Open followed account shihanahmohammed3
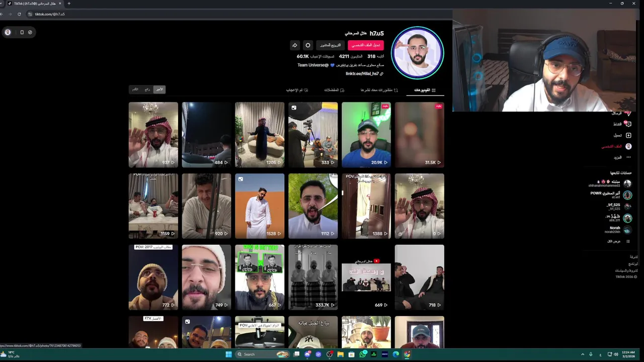The height and width of the screenshot is (362, 644). 610,184
